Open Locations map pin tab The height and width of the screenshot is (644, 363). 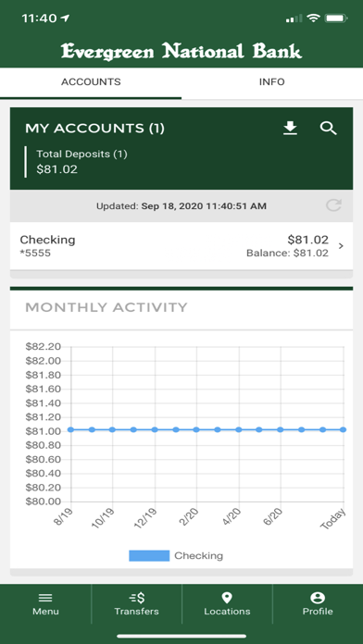(x=227, y=604)
